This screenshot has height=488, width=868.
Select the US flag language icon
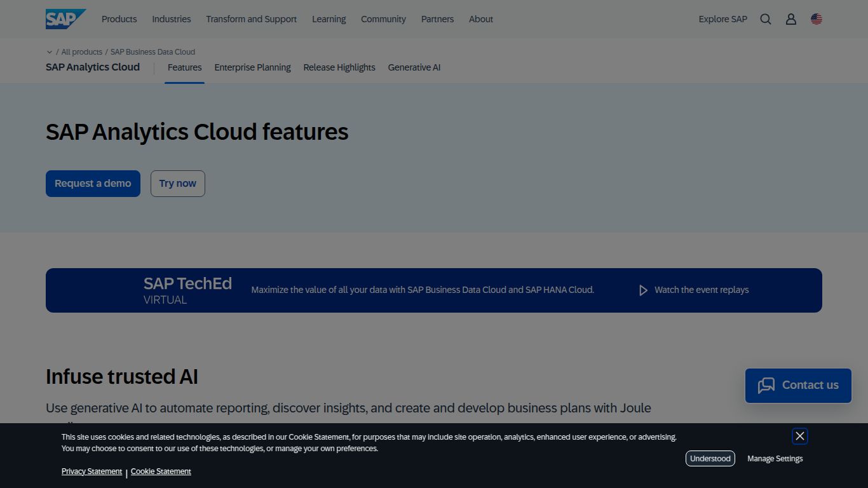point(815,19)
